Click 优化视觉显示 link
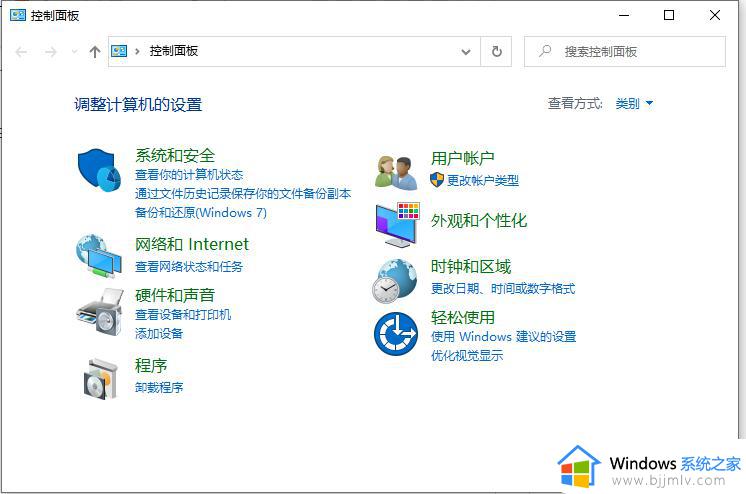This screenshot has width=746, height=494. (467, 356)
